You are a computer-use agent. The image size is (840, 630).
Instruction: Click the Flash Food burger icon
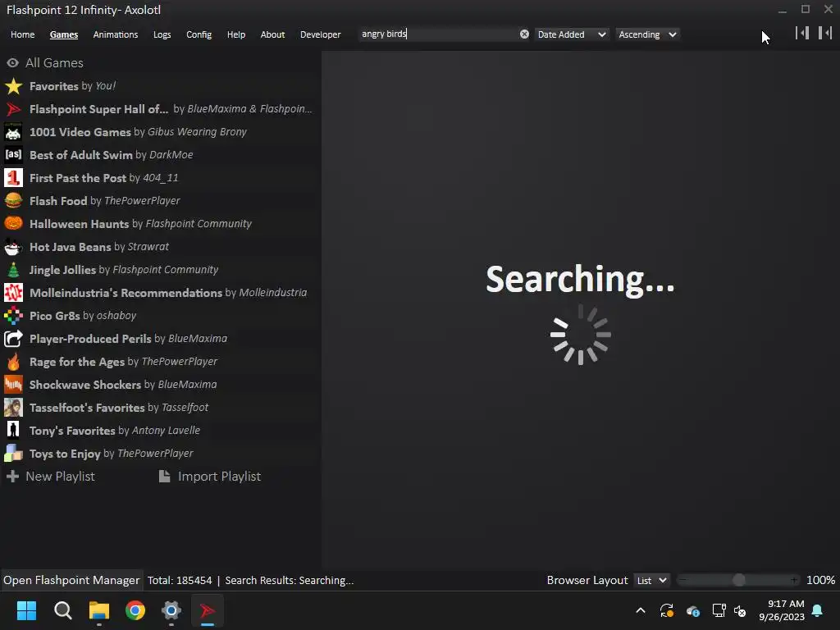[13, 201]
